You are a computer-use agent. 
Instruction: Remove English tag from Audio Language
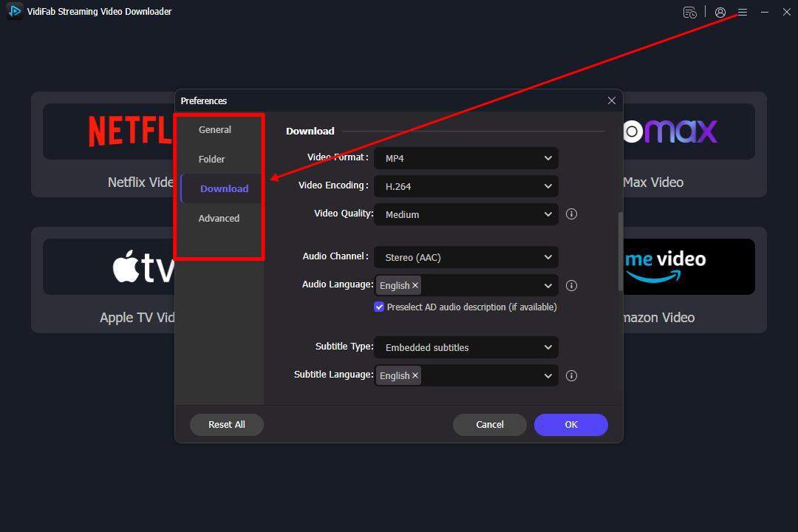click(x=415, y=286)
